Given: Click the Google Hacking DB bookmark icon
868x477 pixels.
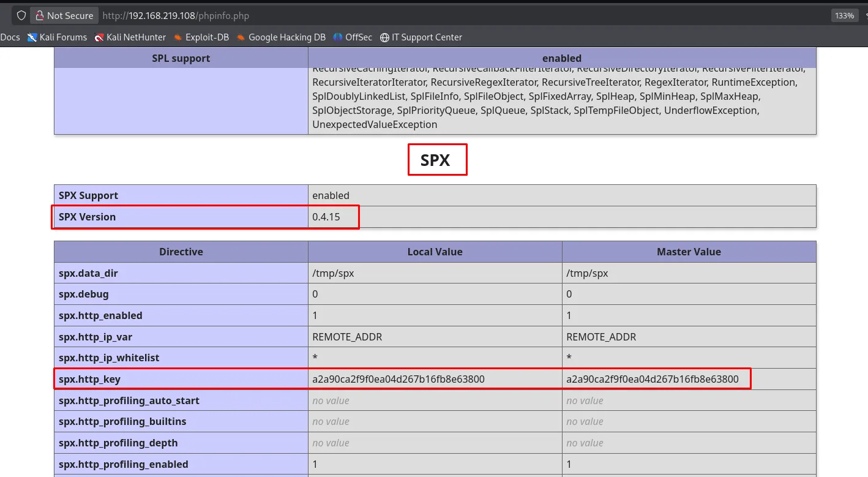Looking at the screenshot, I should click(x=241, y=37).
